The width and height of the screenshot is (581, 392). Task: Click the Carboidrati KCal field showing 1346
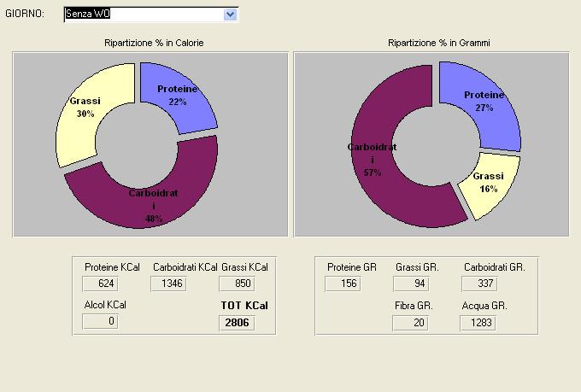[x=171, y=284]
